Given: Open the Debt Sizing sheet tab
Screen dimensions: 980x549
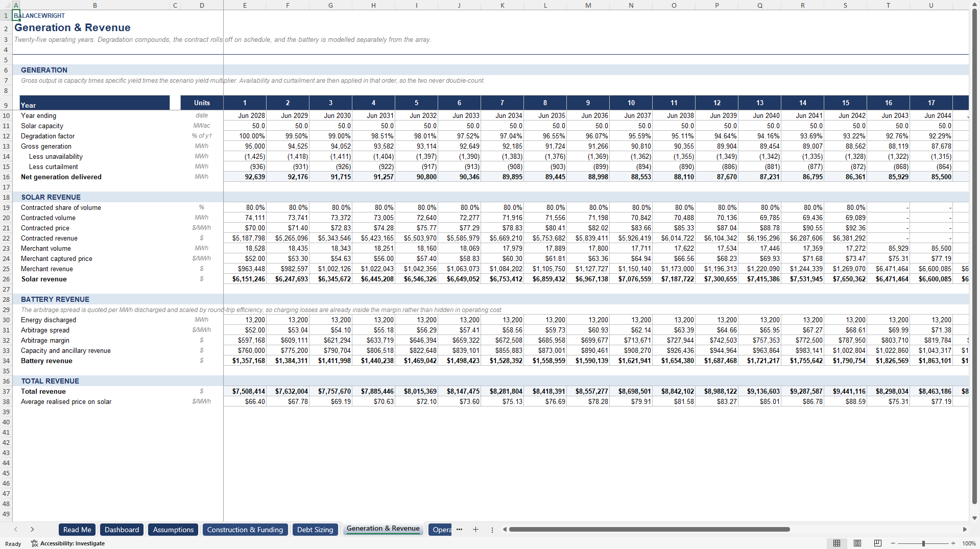Looking at the screenshot, I should (315, 530).
